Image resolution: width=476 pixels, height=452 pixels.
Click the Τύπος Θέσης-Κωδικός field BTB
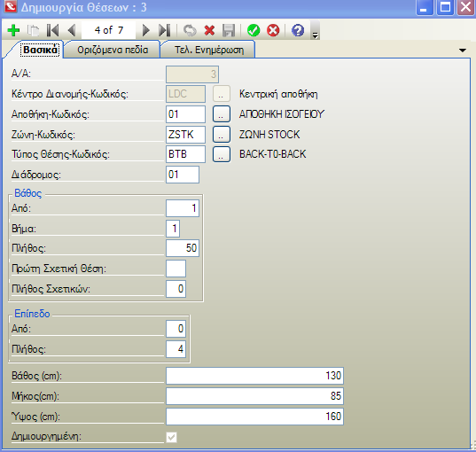(185, 154)
